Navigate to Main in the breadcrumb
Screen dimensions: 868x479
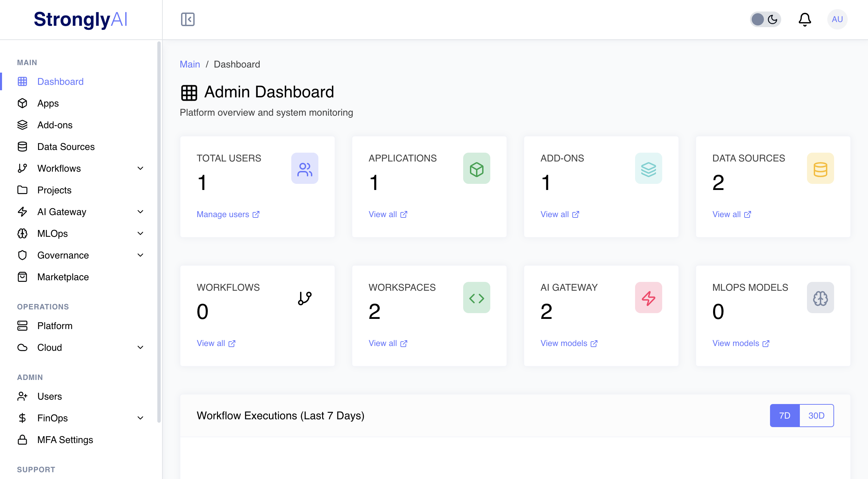190,64
